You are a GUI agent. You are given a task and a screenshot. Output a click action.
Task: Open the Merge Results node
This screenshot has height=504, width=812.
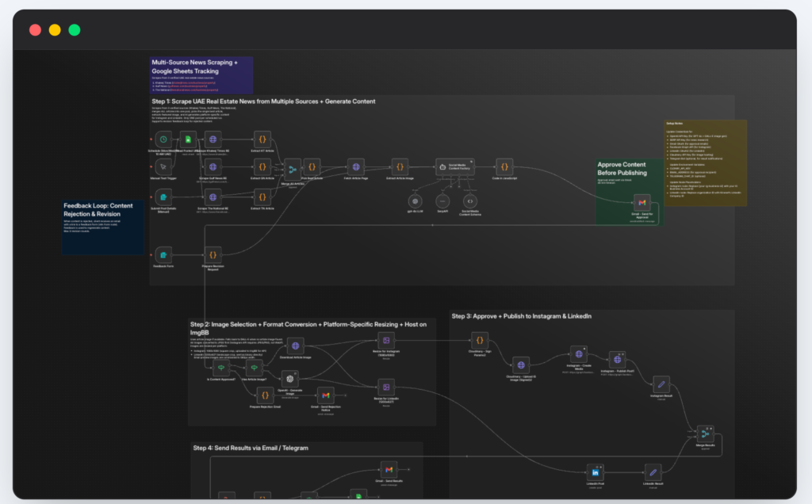coord(705,433)
